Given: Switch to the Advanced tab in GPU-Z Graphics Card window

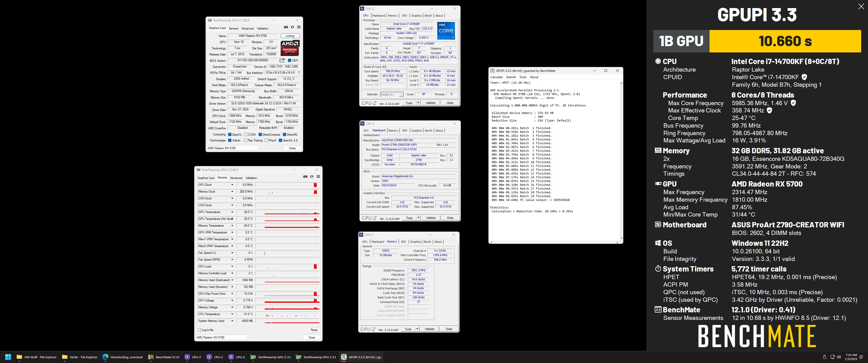Looking at the screenshot, I should (x=247, y=29).
